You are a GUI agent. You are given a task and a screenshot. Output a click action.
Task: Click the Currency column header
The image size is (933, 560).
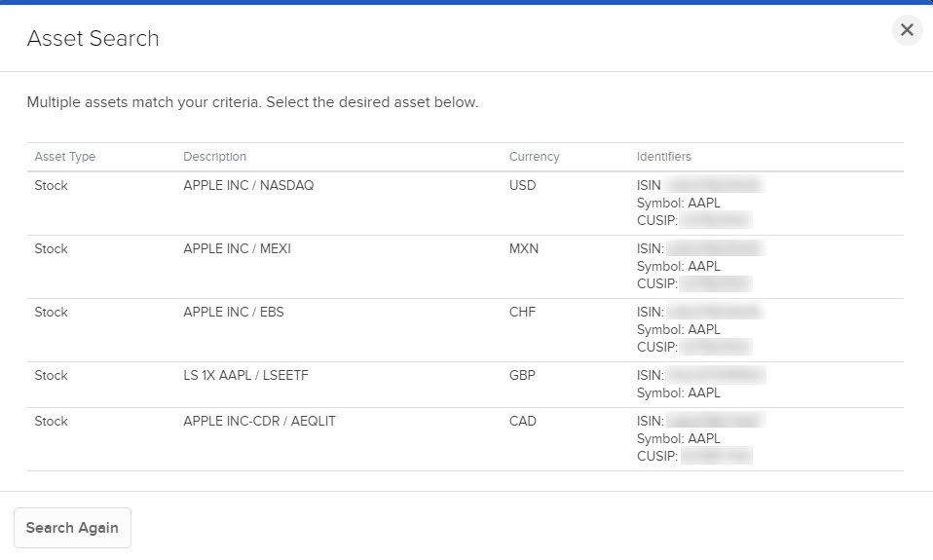(535, 157)
